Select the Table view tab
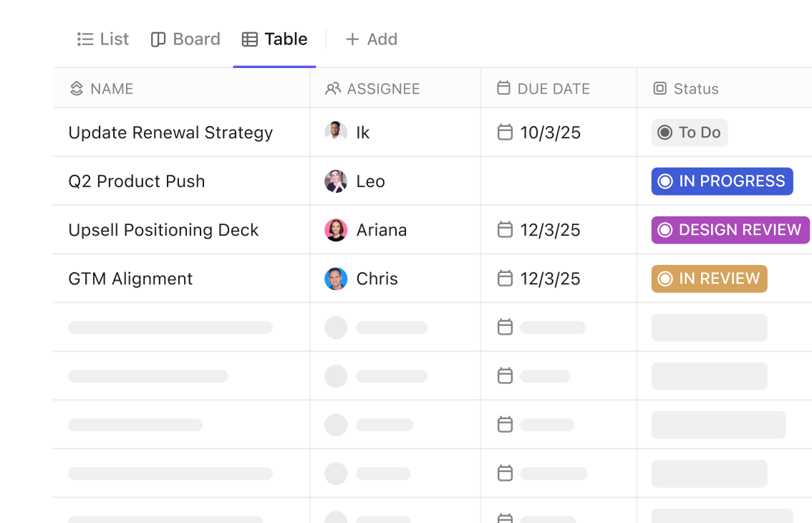812x523 pixels. (275, 39)
